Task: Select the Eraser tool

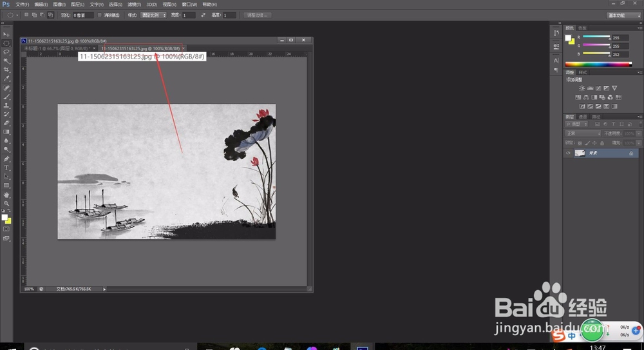Action: pyautogui.click(x=6, y=123)
